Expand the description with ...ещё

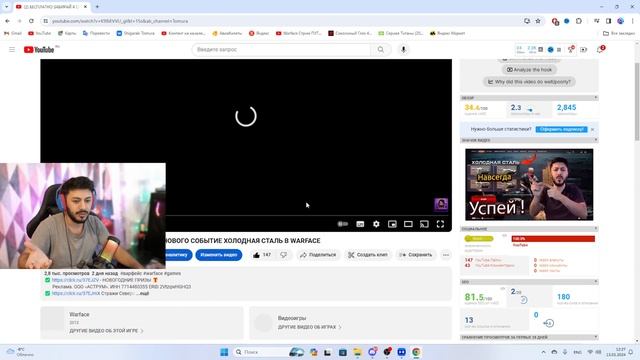coord(143,293)
